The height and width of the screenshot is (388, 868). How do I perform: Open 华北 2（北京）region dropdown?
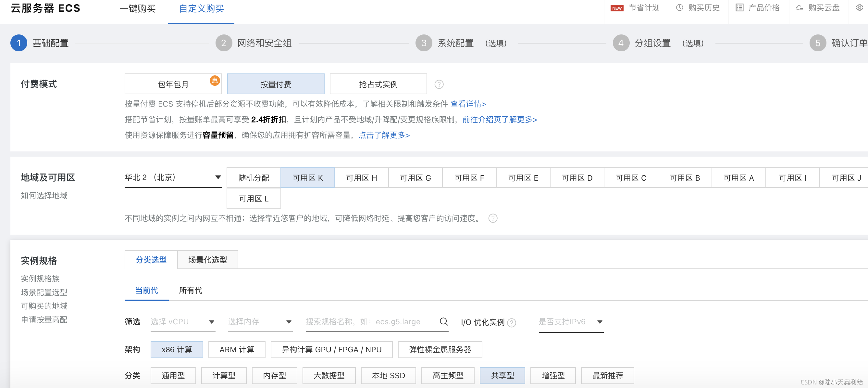pos(173,177)
